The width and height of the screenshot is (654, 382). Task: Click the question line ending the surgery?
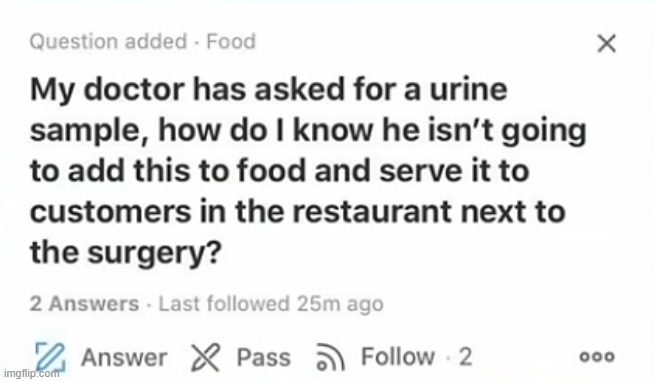pos(126,253)
